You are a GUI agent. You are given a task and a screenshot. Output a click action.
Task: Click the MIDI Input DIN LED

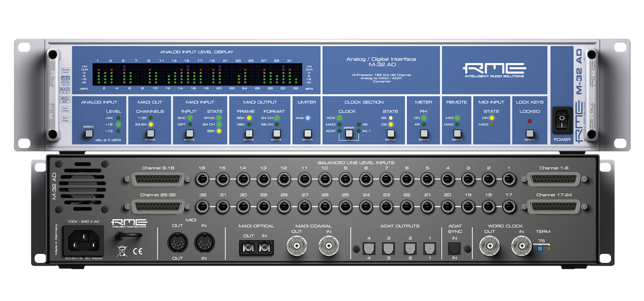[x=492, y=117]
